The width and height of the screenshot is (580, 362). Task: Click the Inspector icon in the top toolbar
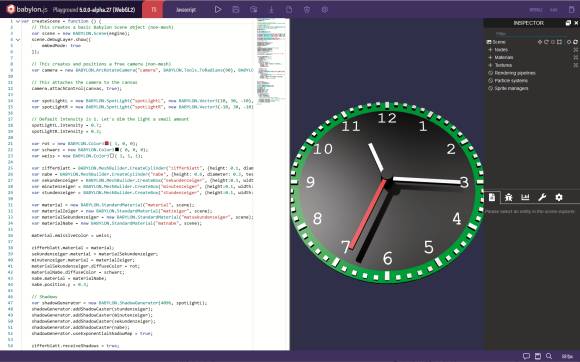(253, 10)
